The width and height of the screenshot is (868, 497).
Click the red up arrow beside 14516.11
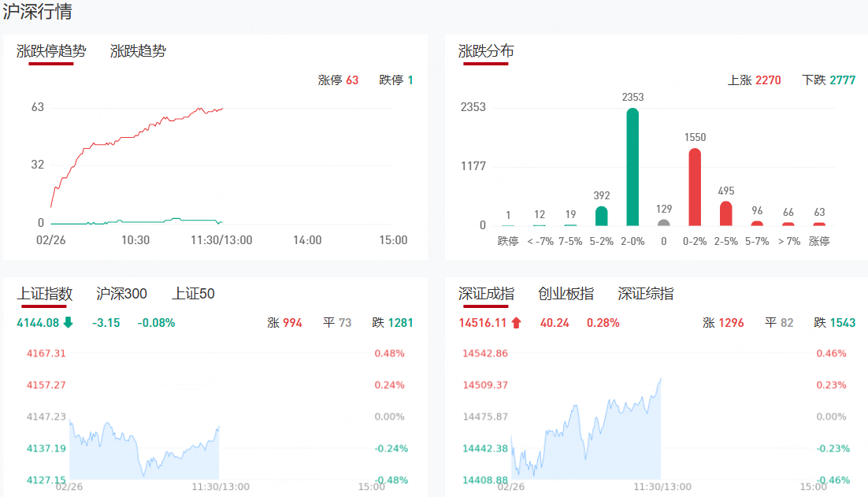(x=516, y=322)
